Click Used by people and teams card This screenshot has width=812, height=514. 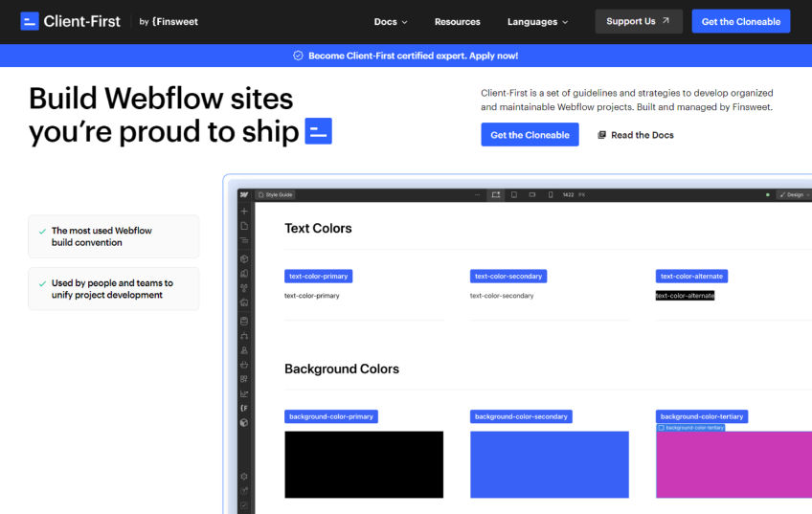113,289
